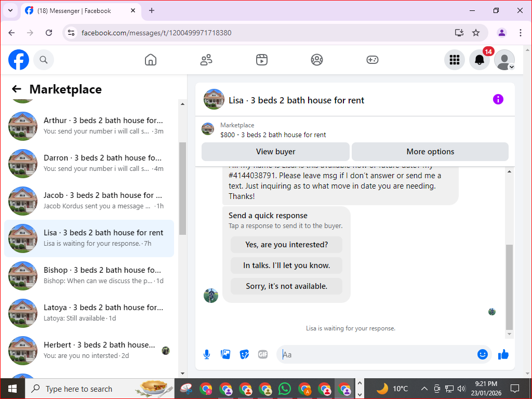This screenshot has height=399, width=532.
Task: Open the browser tab search dropdown
Action: [10, 10]
